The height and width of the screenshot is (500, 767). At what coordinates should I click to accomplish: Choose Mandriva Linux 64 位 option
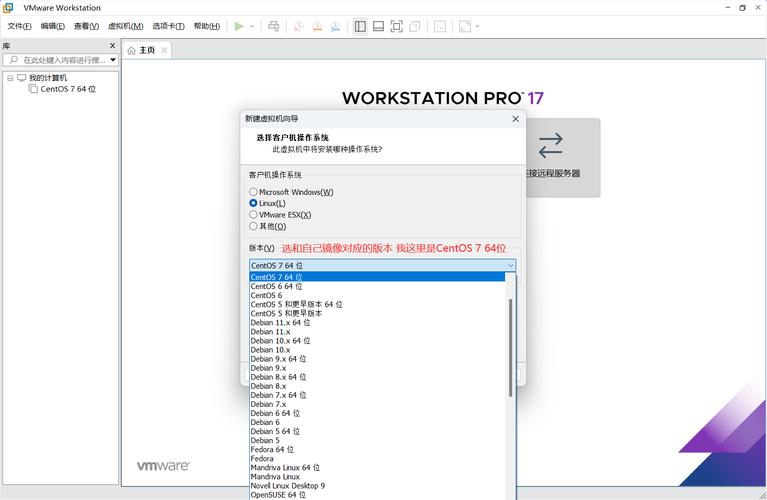click(x=377, y=467)
